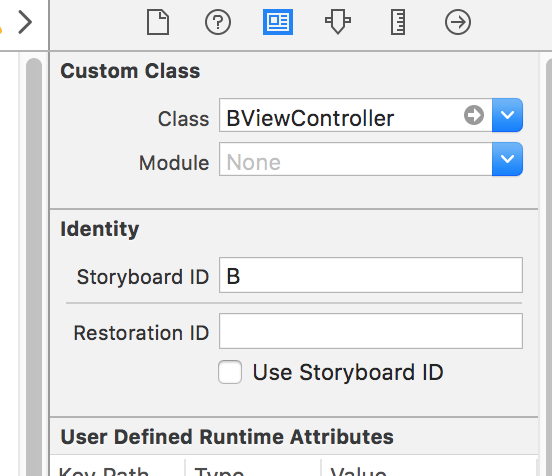552x476 pixels.
Task: Click the Storyboard ID field
Action: 371,275
